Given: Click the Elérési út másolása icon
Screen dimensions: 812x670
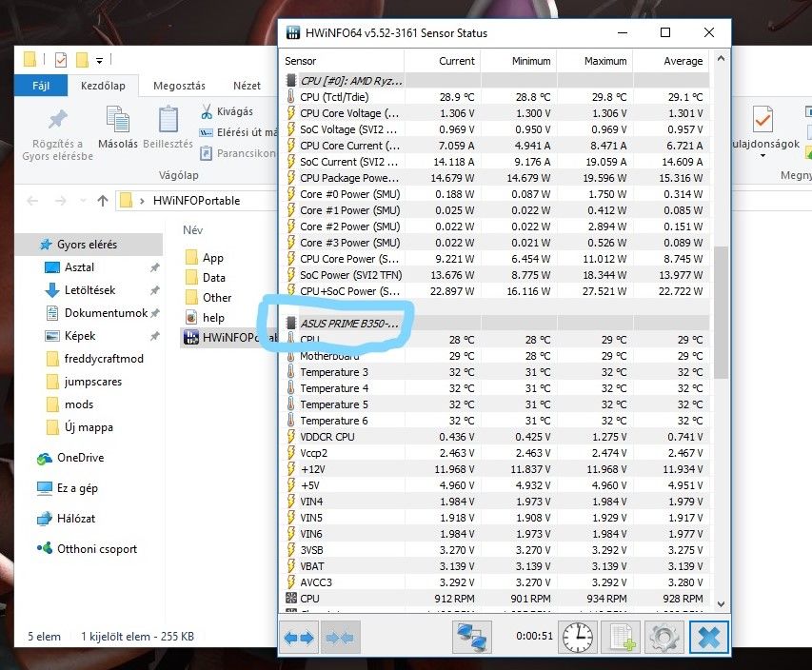Looking at the screenshot, I should coord(207,132).
